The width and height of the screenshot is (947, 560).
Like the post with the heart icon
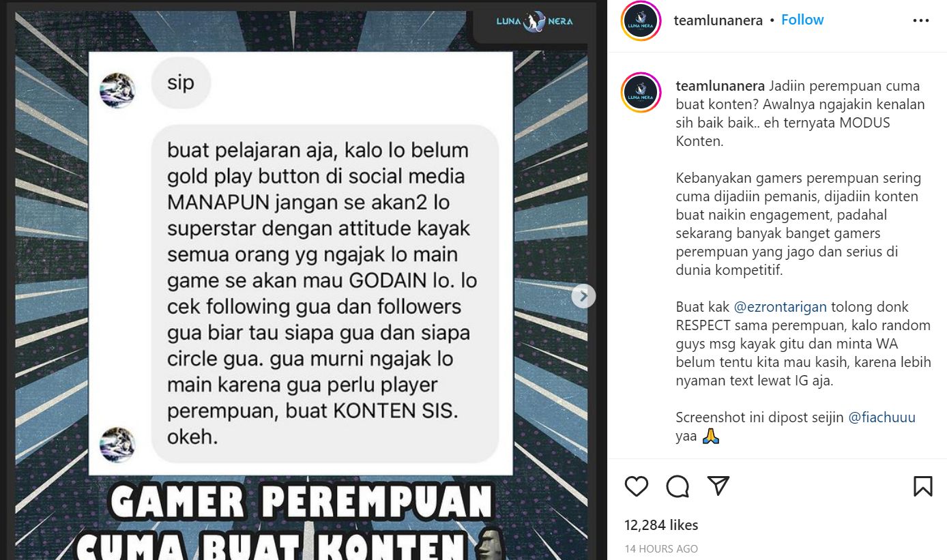point(637,486)
